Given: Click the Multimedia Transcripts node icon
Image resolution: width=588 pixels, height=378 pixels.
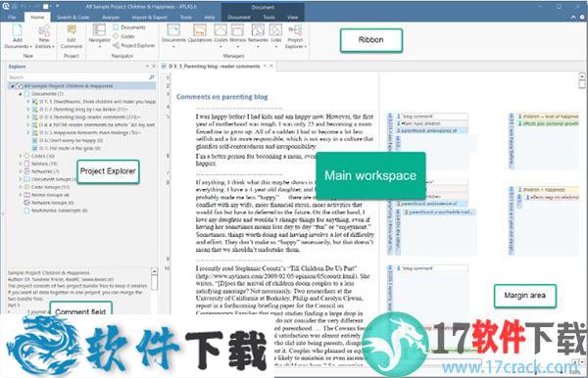Looking at the screenshot, I should tap(26, 211).
